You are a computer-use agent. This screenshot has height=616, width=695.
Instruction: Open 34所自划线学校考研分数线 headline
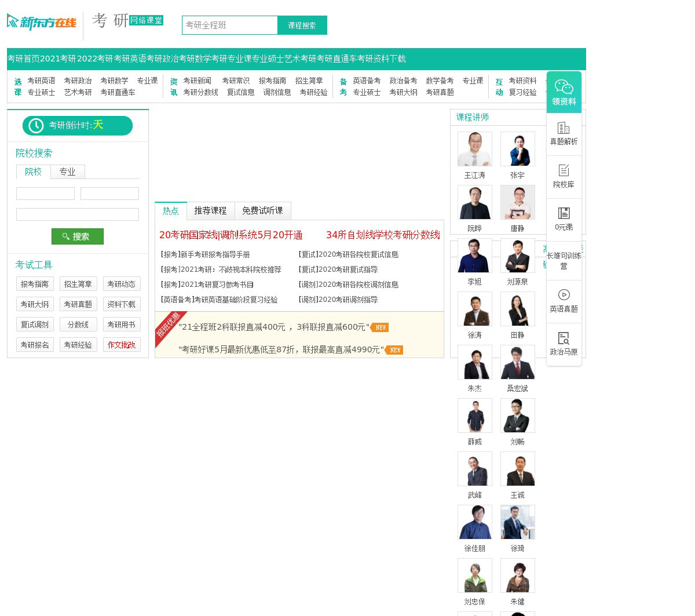tap(383, 235)
